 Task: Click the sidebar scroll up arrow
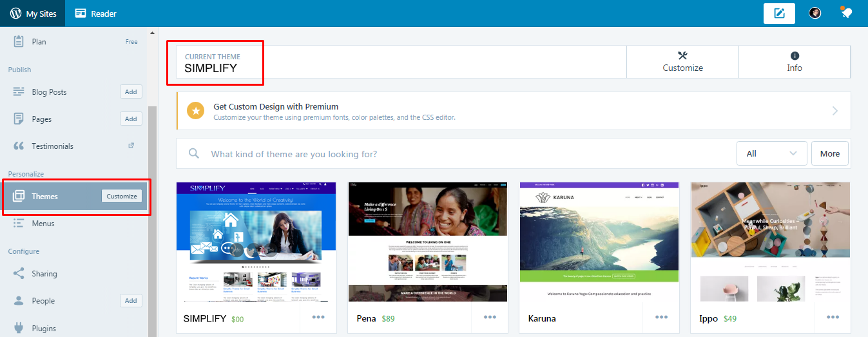click(153, 33)
